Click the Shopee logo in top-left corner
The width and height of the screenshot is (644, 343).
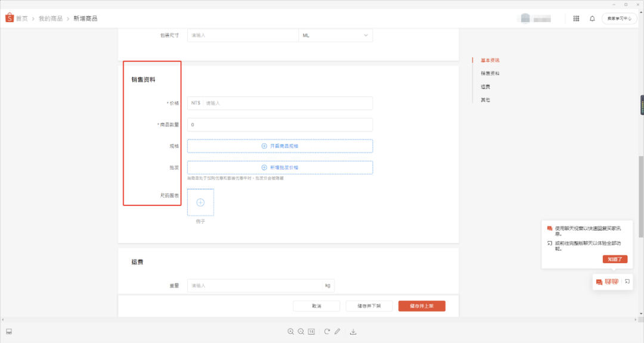coord(10,18)
